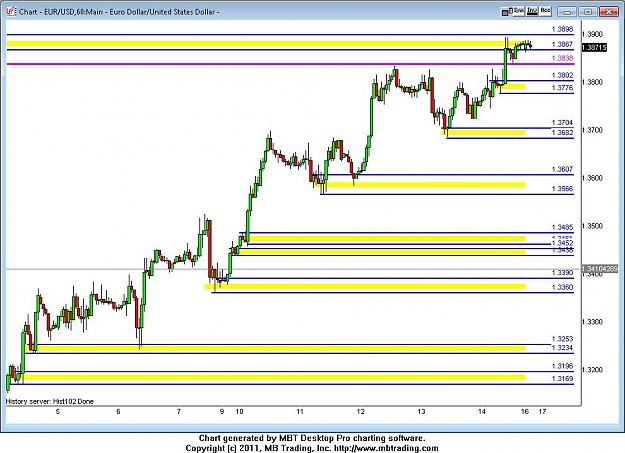Screen dimensions: 625x453
Task: Click 1.3200 on the price axis
Action: click(592, 370)
